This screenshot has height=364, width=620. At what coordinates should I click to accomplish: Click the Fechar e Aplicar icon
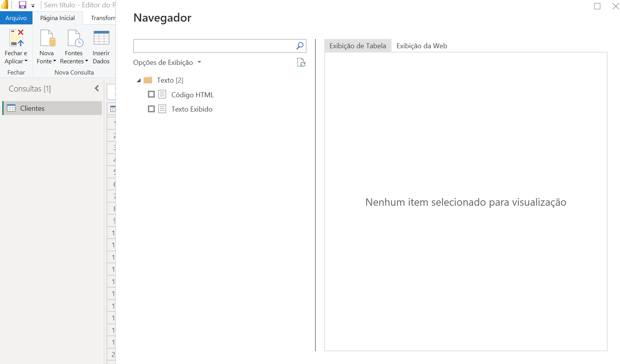click(17, 38)
